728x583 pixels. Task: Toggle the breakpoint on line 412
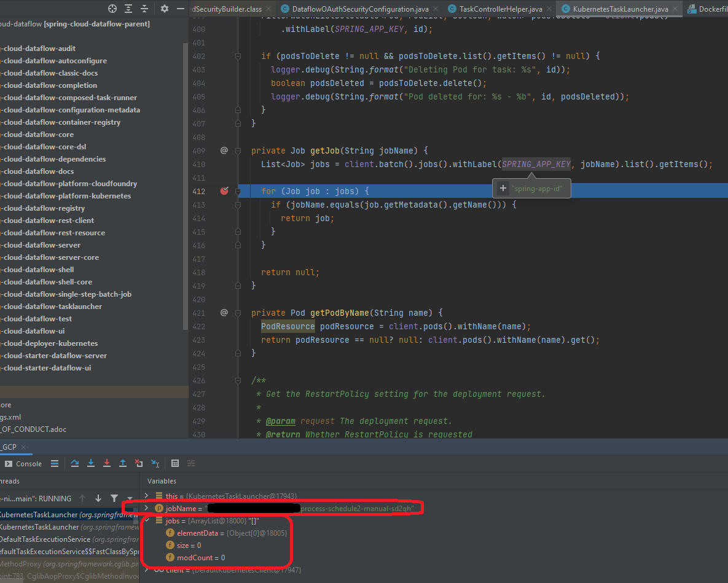[224, 191]
